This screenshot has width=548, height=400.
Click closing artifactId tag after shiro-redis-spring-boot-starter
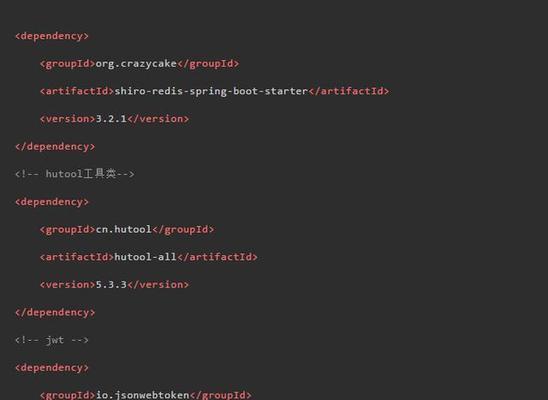(349, 91)
